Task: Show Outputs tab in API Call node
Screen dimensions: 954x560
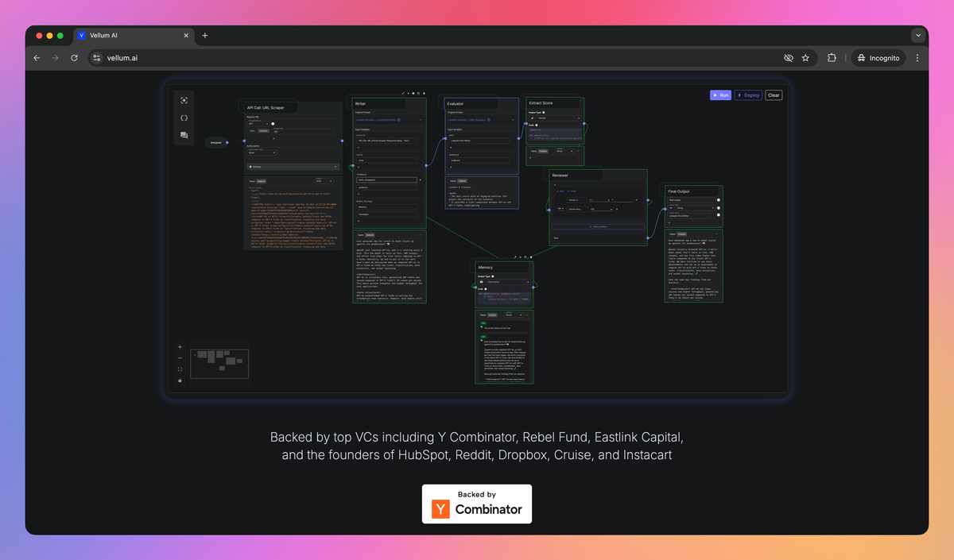Action: (x=261, y=181)
